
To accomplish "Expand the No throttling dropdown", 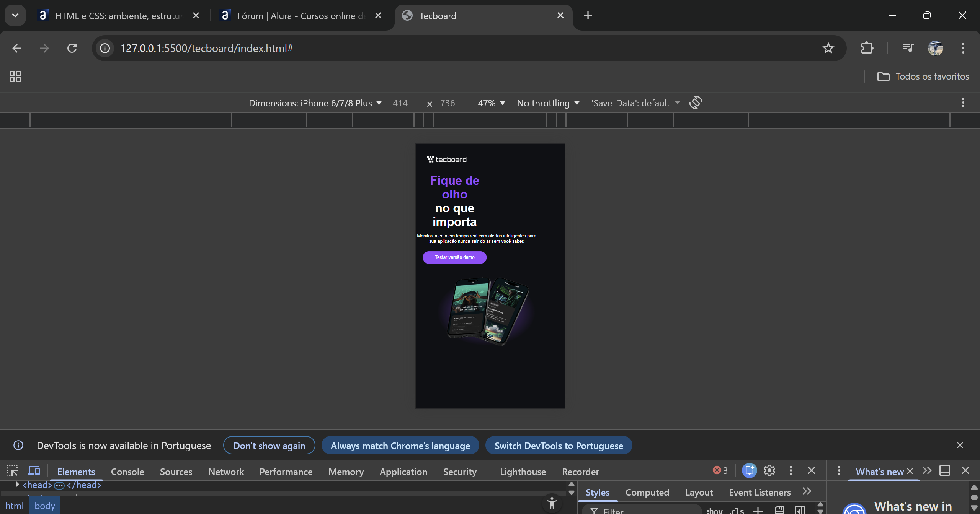I will [548, 103].
